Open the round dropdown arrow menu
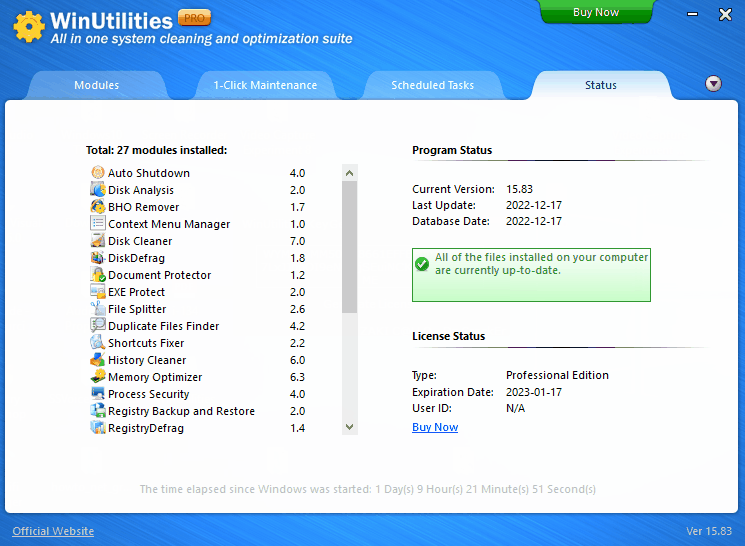 click(713, 84)
